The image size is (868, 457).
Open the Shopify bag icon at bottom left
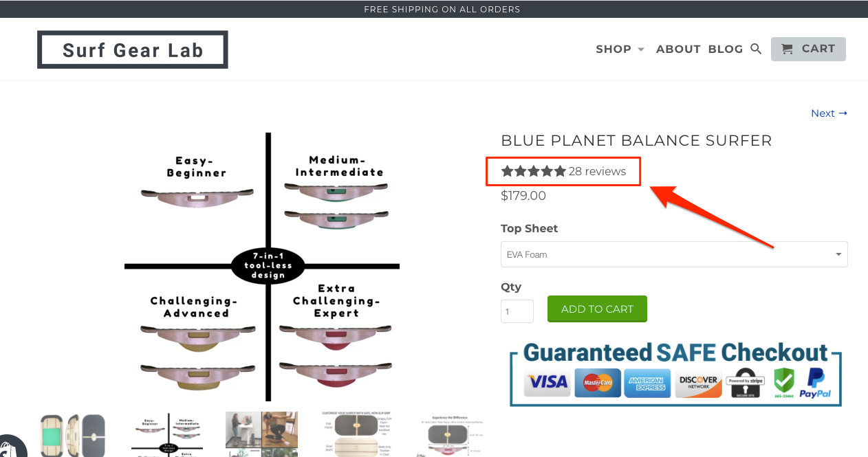click(x=10, y=447)
